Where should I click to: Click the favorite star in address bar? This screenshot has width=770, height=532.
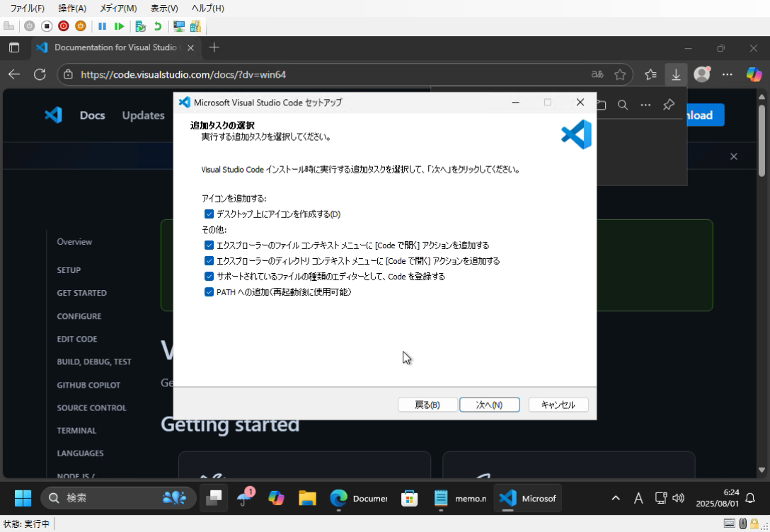[620, 74]
